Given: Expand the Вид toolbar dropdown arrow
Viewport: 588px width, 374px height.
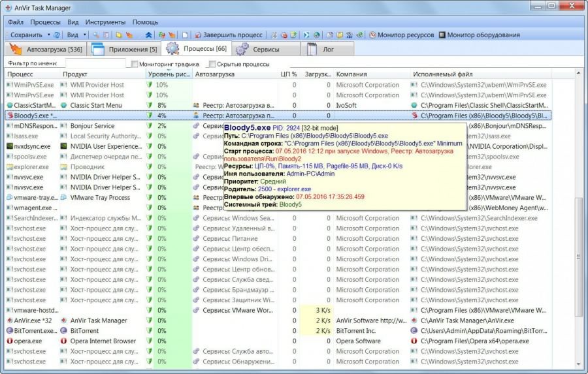Looking at the screenshot, I should tap(84, 35).
